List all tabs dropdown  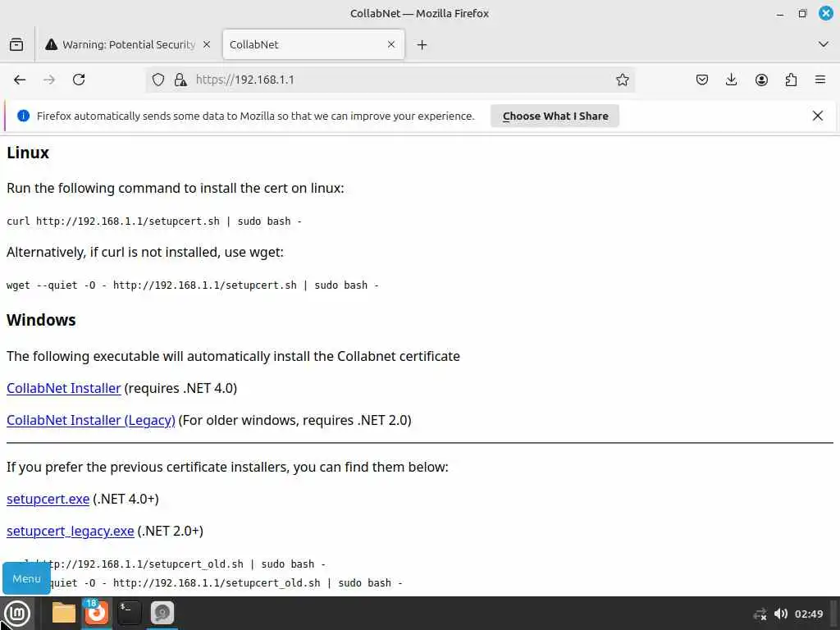pyautogui.click(x=824, y=44)
